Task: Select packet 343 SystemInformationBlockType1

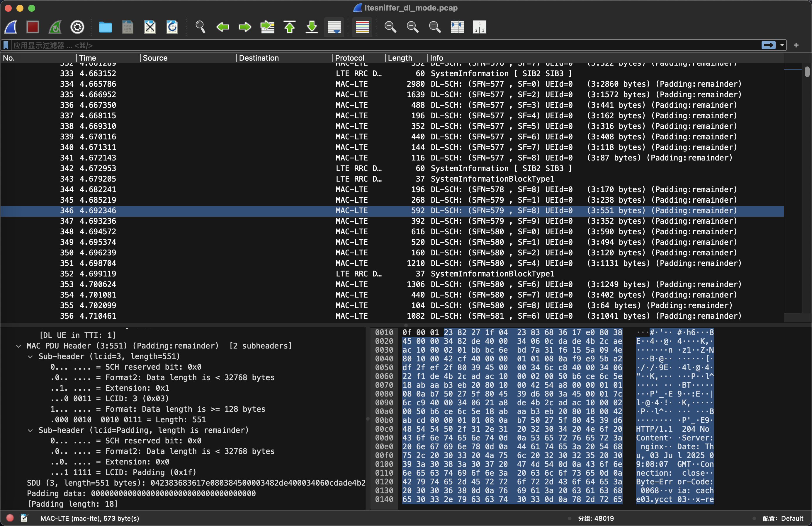Action: pos(392,179)
